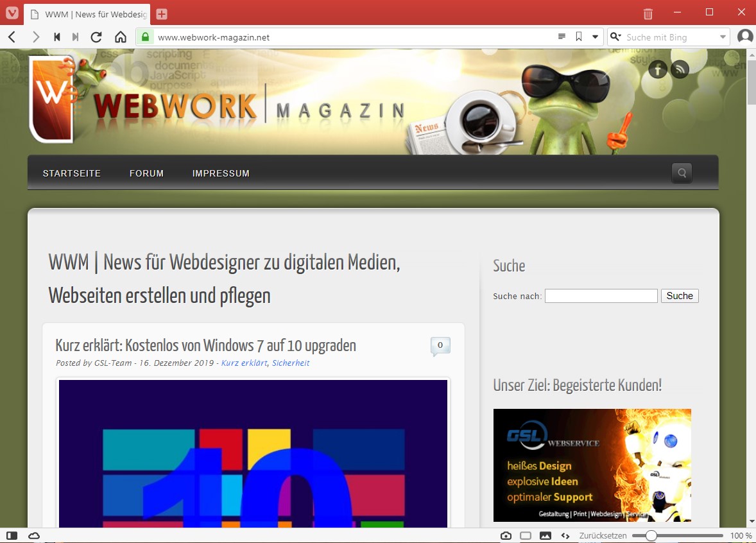
Task: Open the user profile menu
Action: pyautogui.click(x=745, y=37)
